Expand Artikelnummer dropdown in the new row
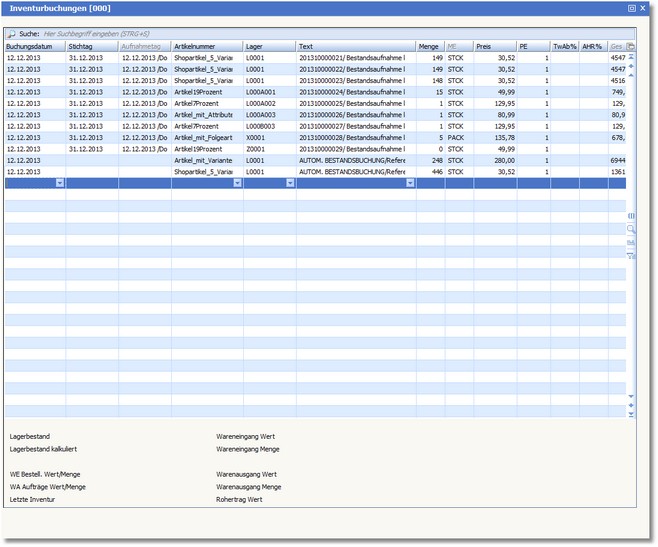This screenshot has width=658, height=547. [237, 183]
